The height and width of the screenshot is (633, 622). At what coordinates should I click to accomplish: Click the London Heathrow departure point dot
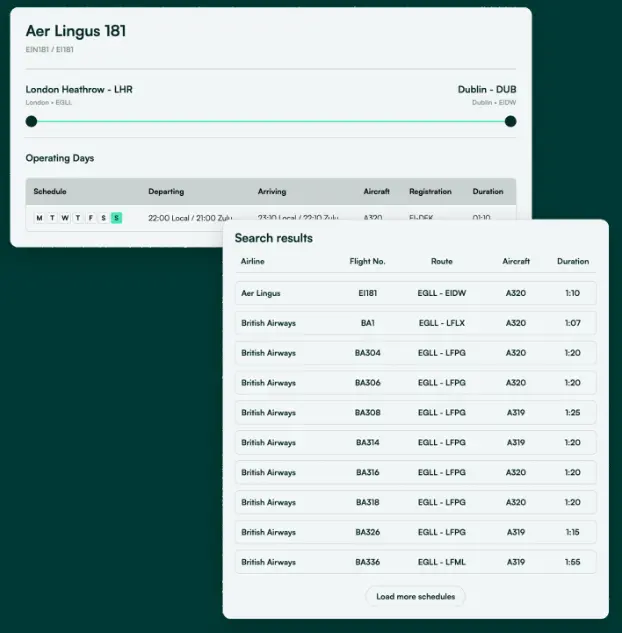pos(31,122)
